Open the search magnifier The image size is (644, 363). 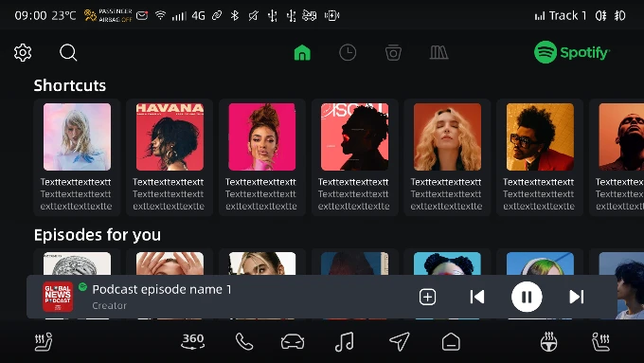pos(68,53)
